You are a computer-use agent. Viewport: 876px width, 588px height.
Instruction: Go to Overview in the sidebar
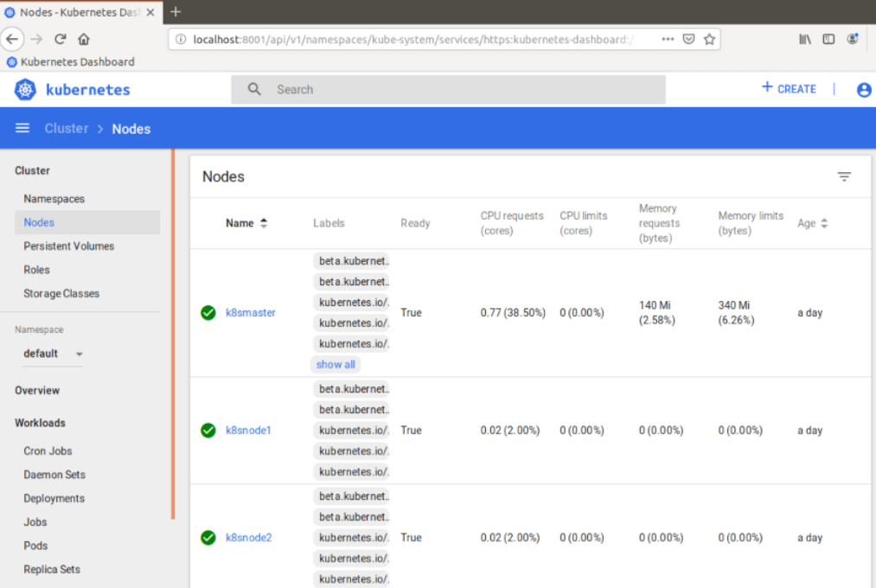37,390
